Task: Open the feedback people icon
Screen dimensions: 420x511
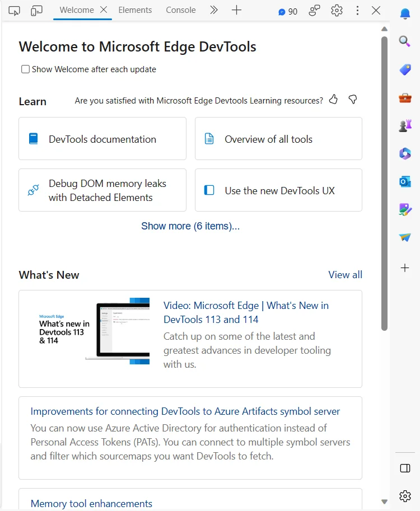Action: [314, 11]
